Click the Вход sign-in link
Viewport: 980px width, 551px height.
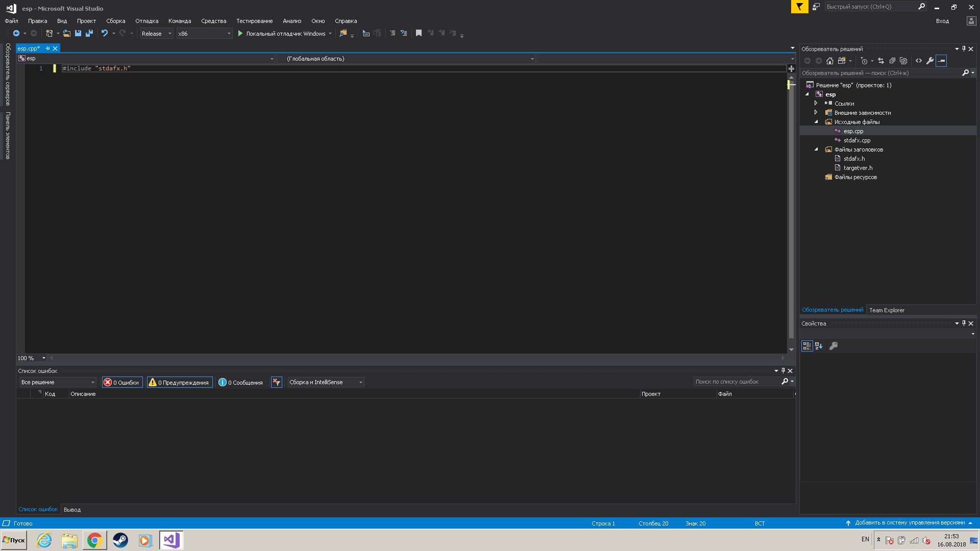[x=942, y=21]
